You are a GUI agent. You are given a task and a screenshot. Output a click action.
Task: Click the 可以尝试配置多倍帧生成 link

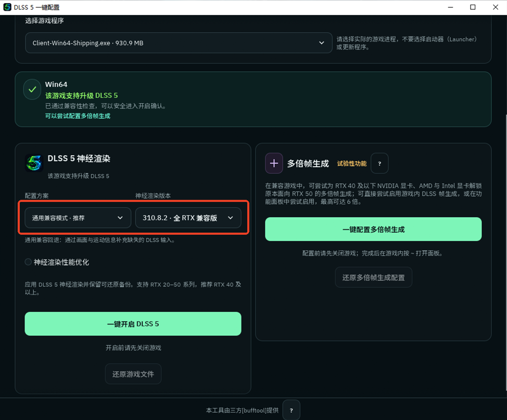tap(78, 116)
